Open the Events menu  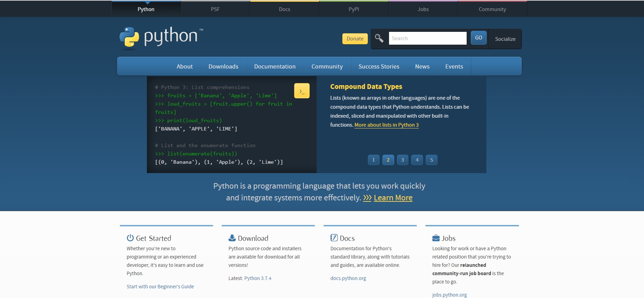tap(454, 66)
